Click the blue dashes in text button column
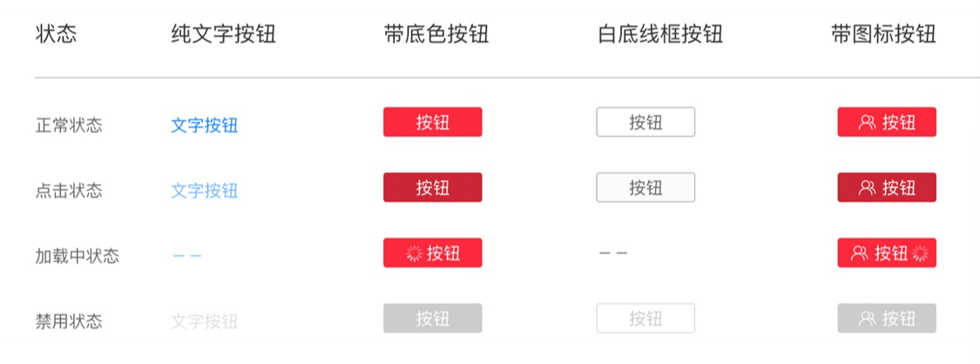Viewport: 980px width, 364px height. [x=187, y=255]
